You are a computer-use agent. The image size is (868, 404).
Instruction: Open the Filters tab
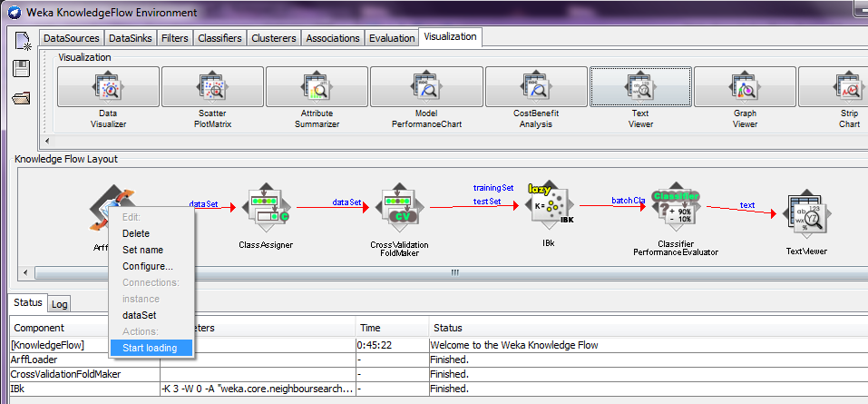pos(175,38)
